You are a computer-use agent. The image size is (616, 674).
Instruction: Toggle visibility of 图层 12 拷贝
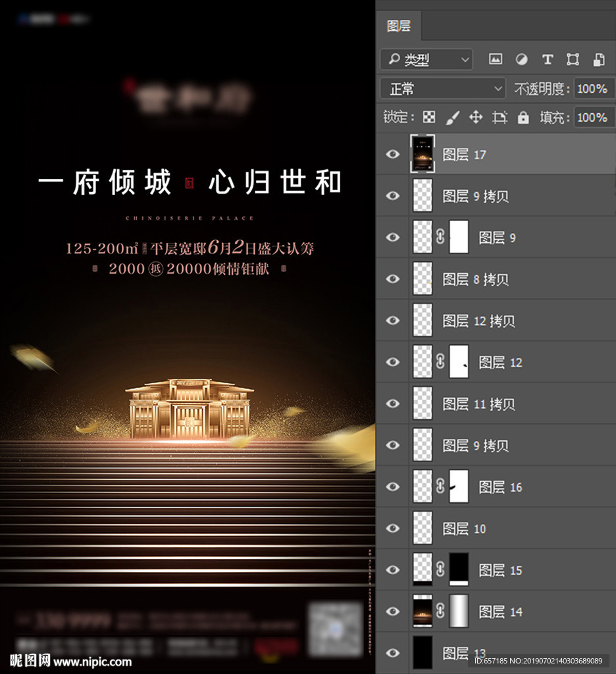click(x=392, y=321)
